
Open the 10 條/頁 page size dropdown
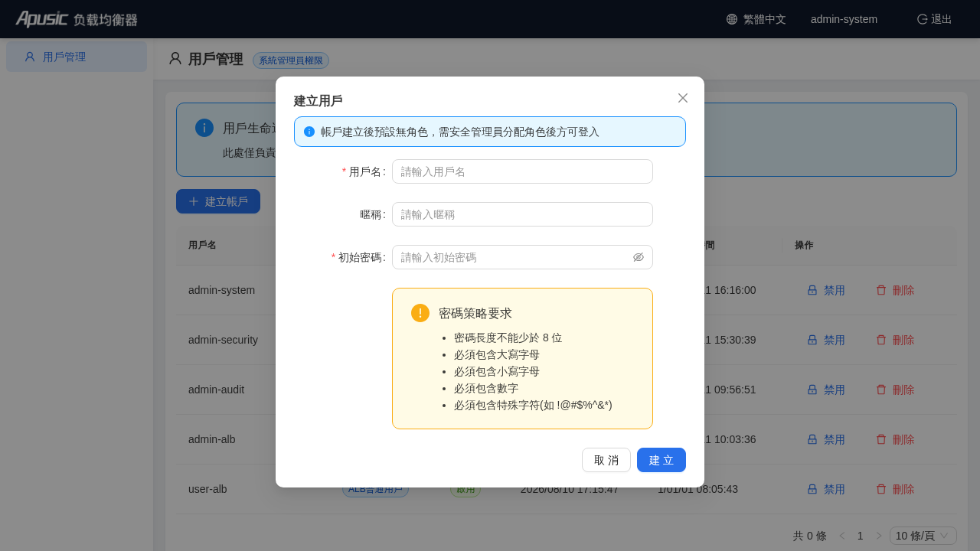pyautogui.click(x=923, y=536)
